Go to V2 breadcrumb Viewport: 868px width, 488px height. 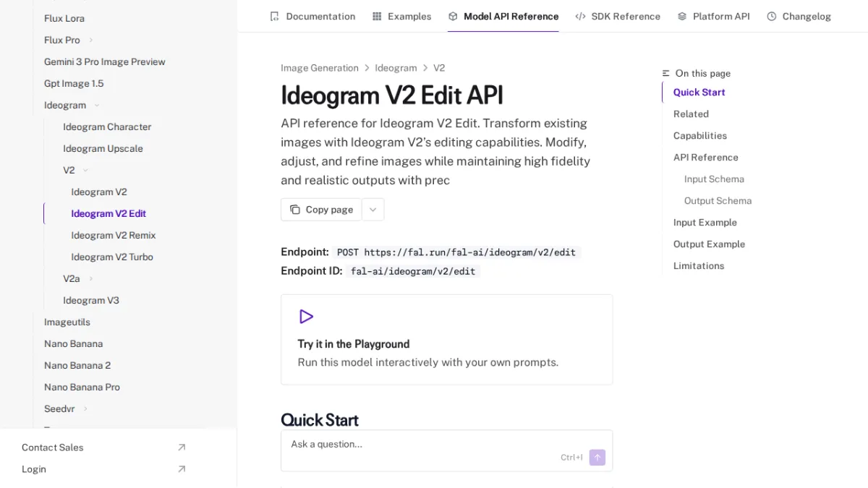pyautogui.click(x=439, y=68)
